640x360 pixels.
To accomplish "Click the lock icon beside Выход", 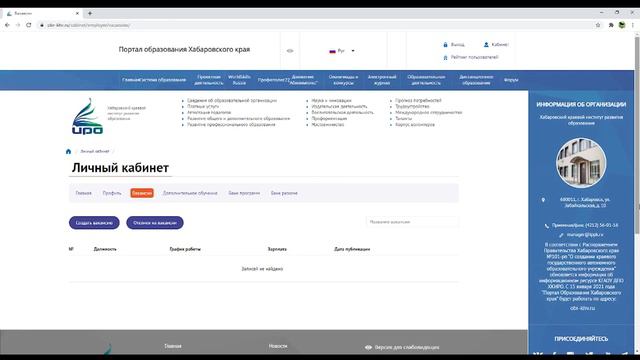I will (x=445, y=44).
